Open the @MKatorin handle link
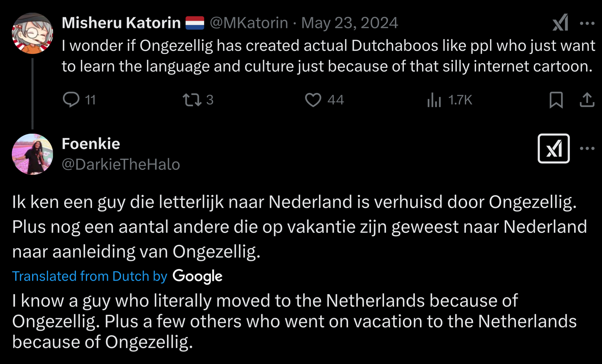The image size is (602, 364). pos(249,23)
